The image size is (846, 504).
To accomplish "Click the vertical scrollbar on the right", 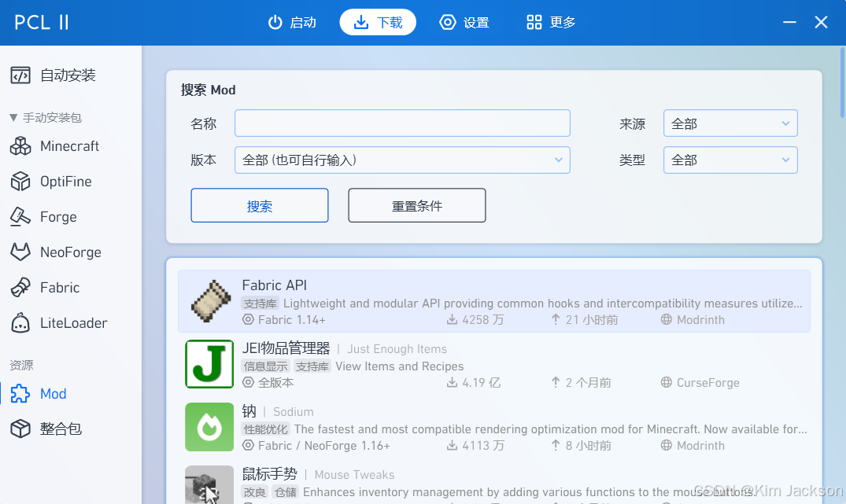I will (x=842, y=83).
